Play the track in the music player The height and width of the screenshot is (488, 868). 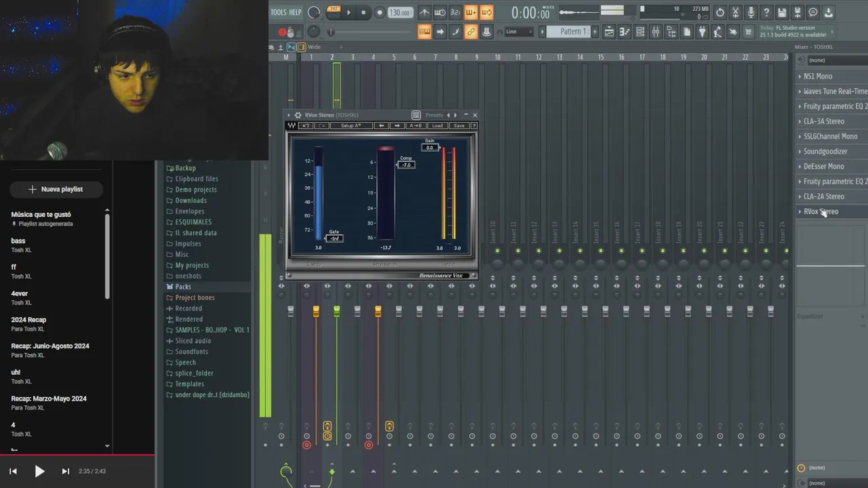39,471
